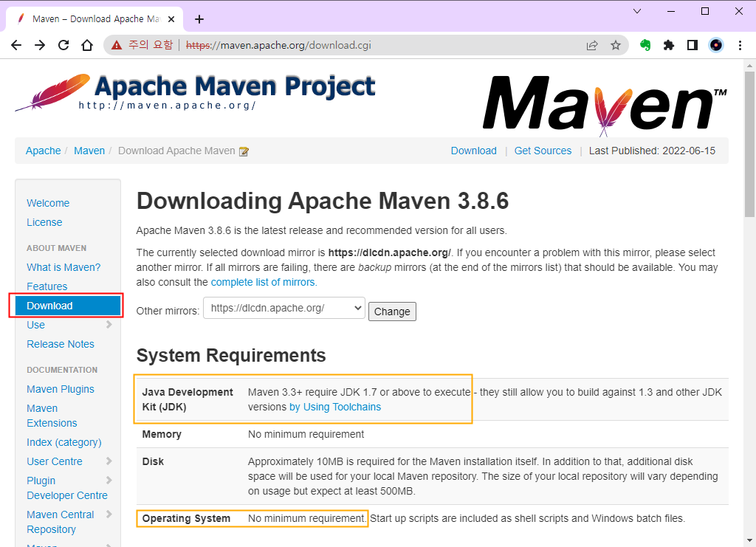Click the Use sidebar link text
Viewport: 756px width, 547px height.
(x=35, y=326)
